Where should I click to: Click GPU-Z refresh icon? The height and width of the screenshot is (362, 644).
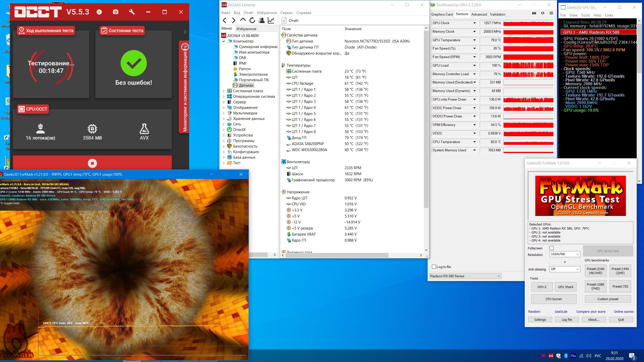(x=543, y=13)
